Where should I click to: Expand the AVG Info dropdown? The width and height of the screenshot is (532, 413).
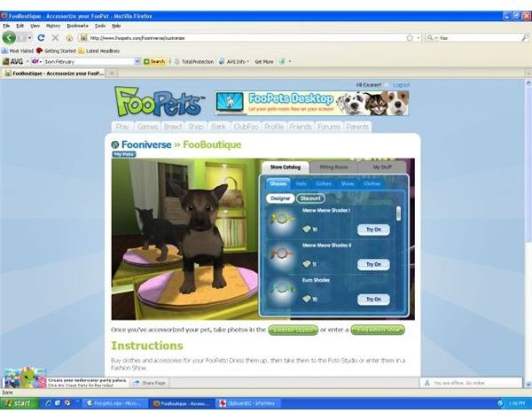[x=248, y=61]
